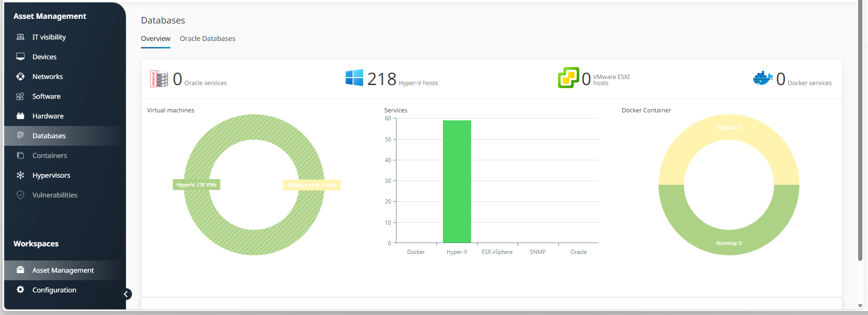The width and height of the screenshot is (868, 315).
Task: Click the Devices monitor icon
Action: [20, 57]
